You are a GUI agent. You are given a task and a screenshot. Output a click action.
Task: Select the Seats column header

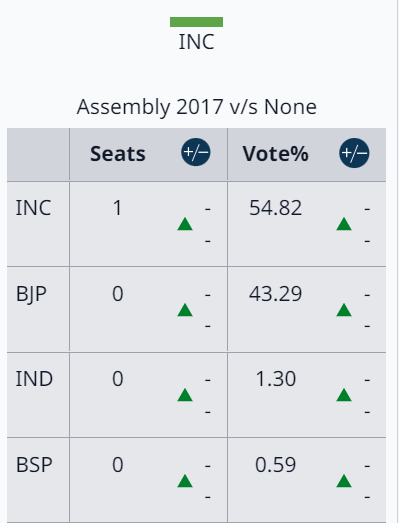[x=118, y=154]
